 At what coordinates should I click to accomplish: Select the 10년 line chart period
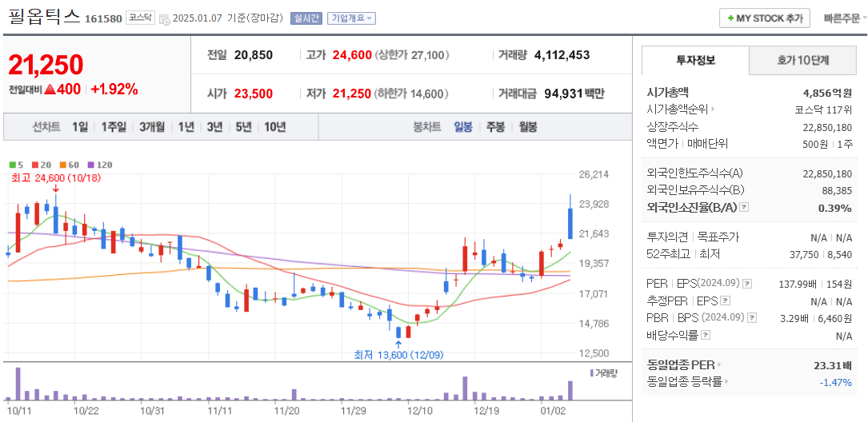[274, 127]
